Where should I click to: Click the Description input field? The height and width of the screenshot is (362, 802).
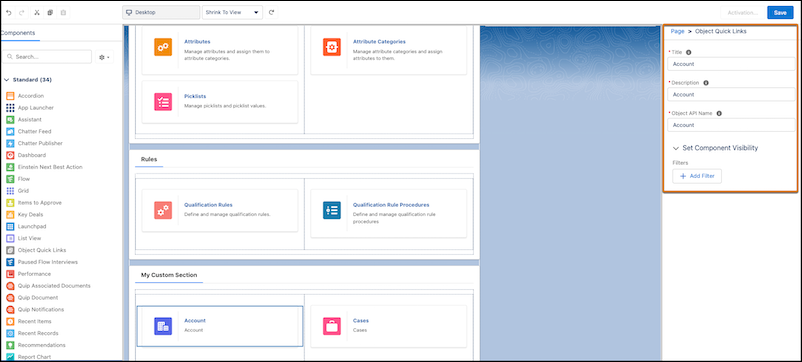coord(731,94)
